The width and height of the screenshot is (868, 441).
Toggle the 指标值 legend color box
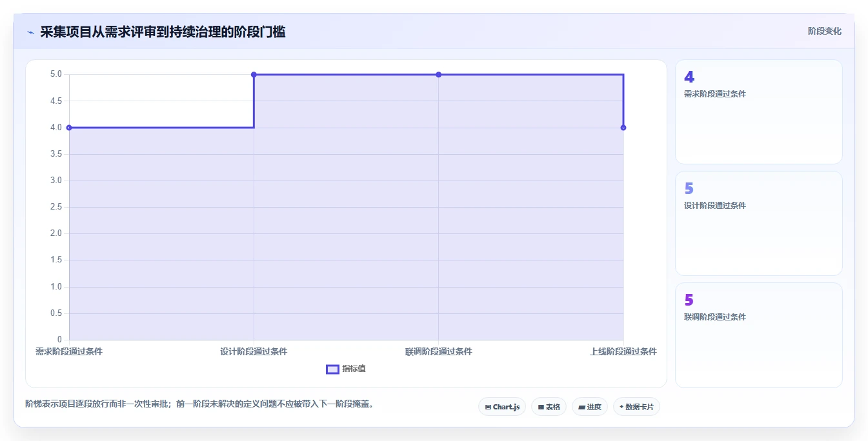[332, 369]
